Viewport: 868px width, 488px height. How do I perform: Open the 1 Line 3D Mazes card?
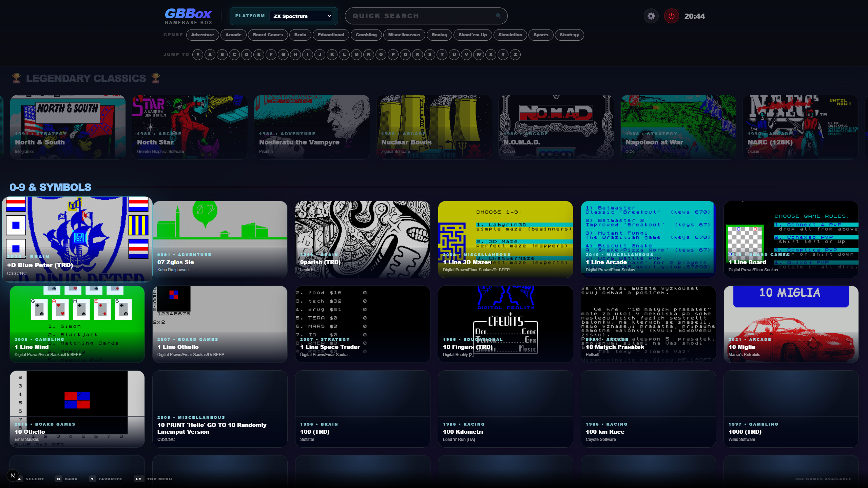pyautogui.click(x=505, y=239)
